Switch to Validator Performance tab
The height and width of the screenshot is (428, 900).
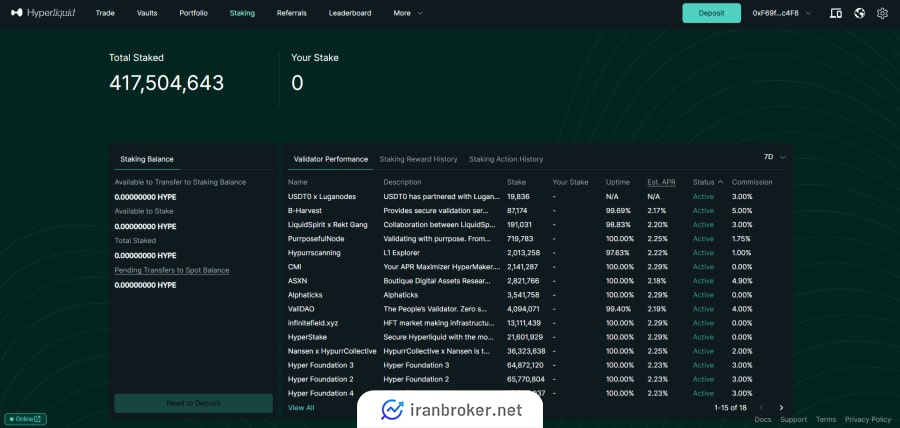[x=331, y=159]
